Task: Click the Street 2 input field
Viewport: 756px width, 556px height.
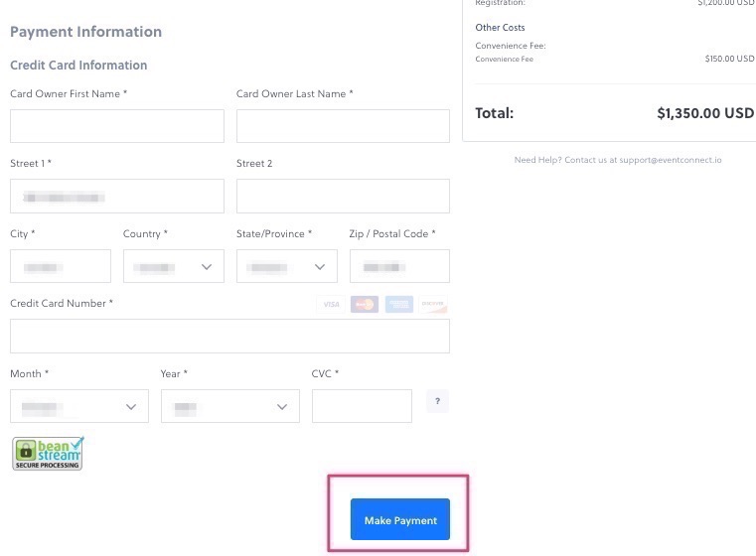Action: [343, 196]
